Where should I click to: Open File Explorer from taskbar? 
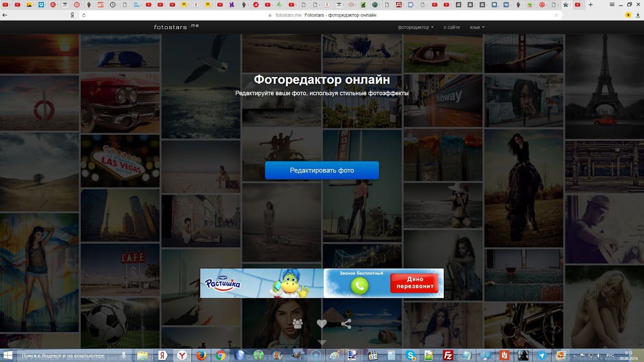(x=143, y=355)
